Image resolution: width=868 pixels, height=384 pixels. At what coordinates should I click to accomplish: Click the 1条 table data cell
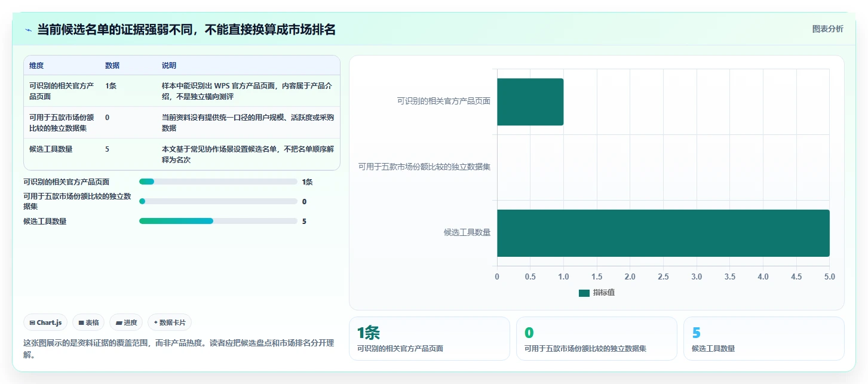111,85
